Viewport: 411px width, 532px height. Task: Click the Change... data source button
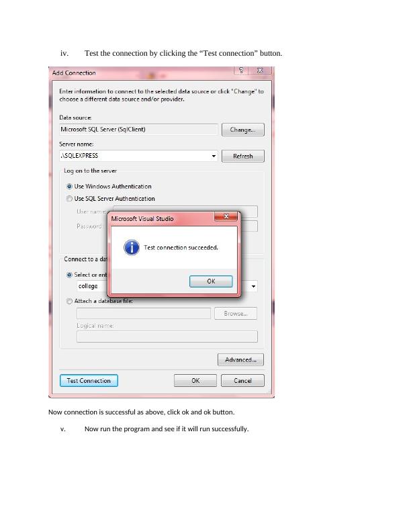coord(243,130)
